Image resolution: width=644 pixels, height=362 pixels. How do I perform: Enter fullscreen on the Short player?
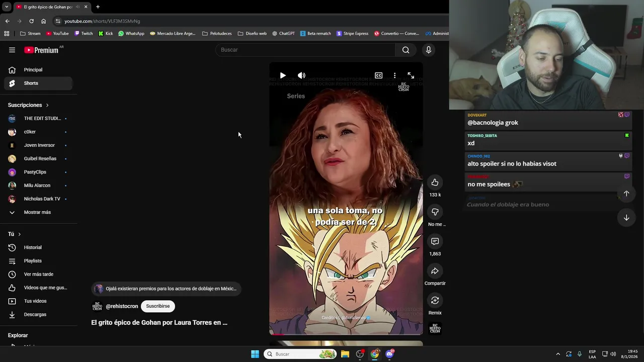click(x=411, y=75)
